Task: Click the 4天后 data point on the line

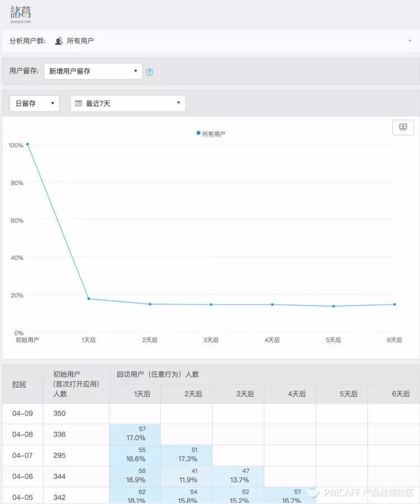Action: tap(272, 305)
